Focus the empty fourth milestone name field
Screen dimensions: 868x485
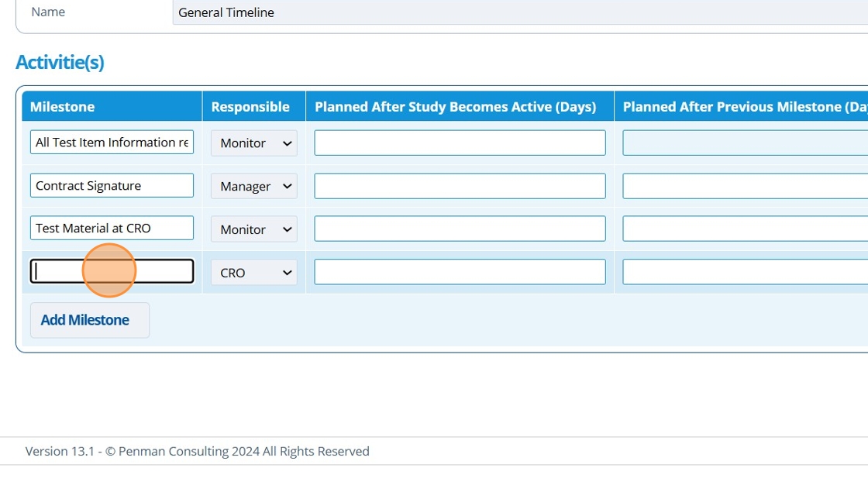click(112, 271)
